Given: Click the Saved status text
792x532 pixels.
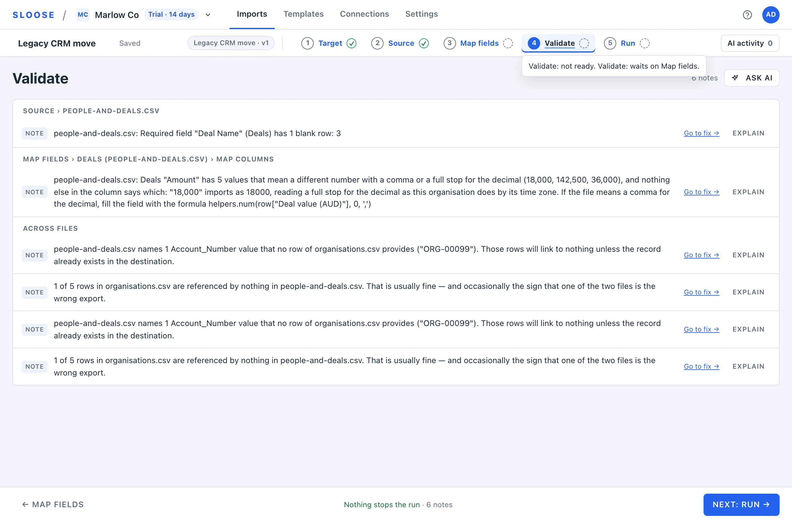Looking at the screenshot, I should 130,43.
